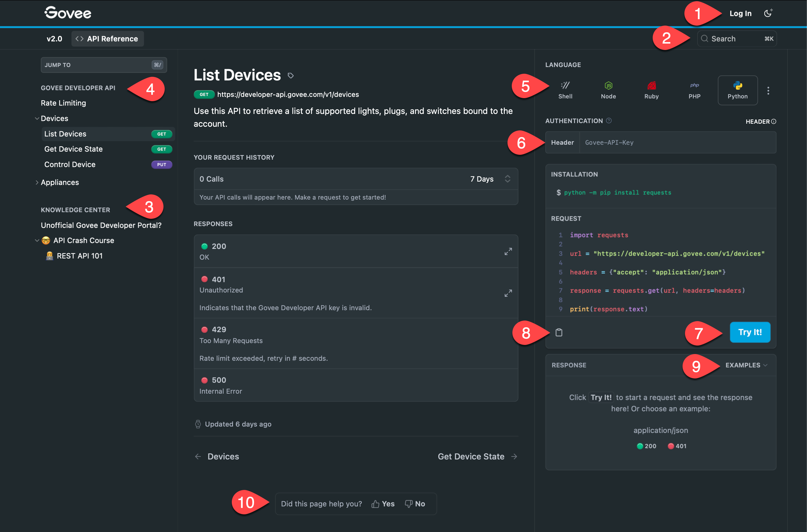This screenshot has width=807, height=532.
Task: Toggle dark mode moon icon
Action: click(768, 13)
